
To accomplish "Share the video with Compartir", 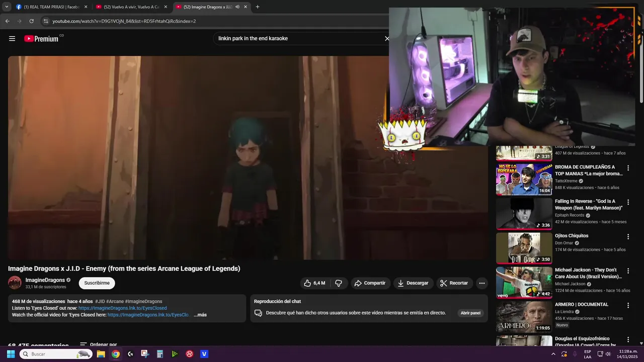I will point(370,283).
